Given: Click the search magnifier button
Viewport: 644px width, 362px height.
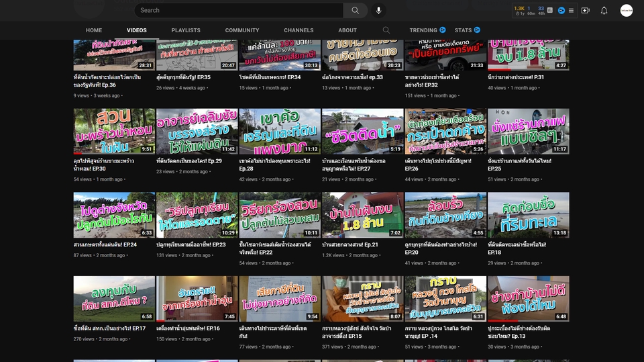Looking at the screenshot, I should [x=356, y=10].
